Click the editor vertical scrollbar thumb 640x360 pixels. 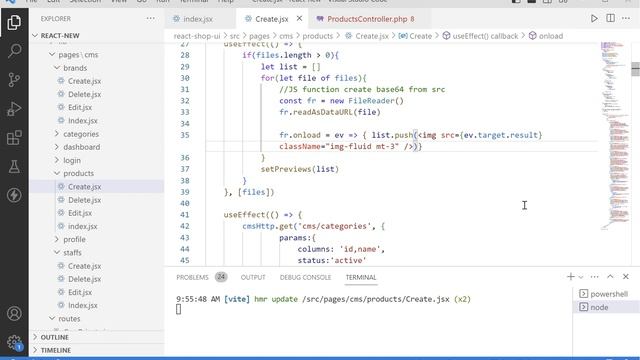click(635, 69)
